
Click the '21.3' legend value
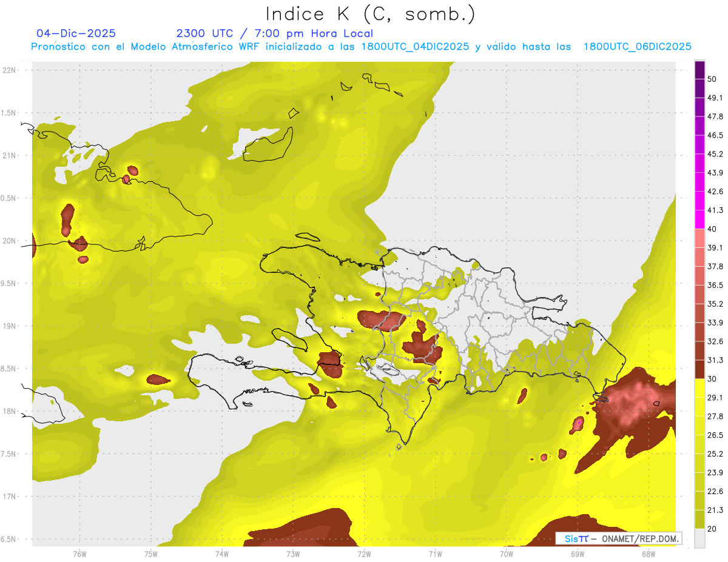716,510
